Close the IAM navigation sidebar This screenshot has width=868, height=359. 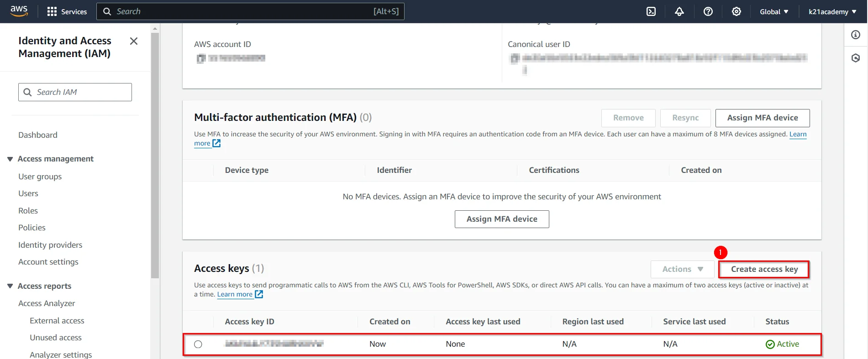coord(133,41)
